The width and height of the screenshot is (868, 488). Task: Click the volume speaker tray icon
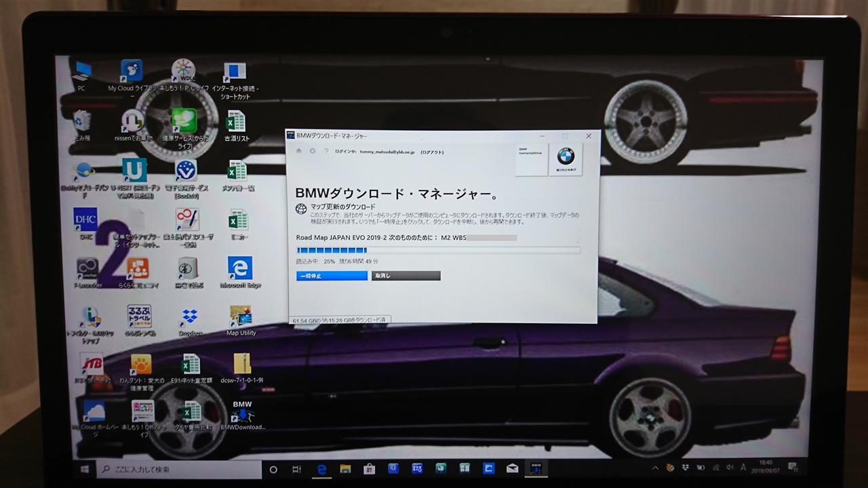[x=730, y=467]
